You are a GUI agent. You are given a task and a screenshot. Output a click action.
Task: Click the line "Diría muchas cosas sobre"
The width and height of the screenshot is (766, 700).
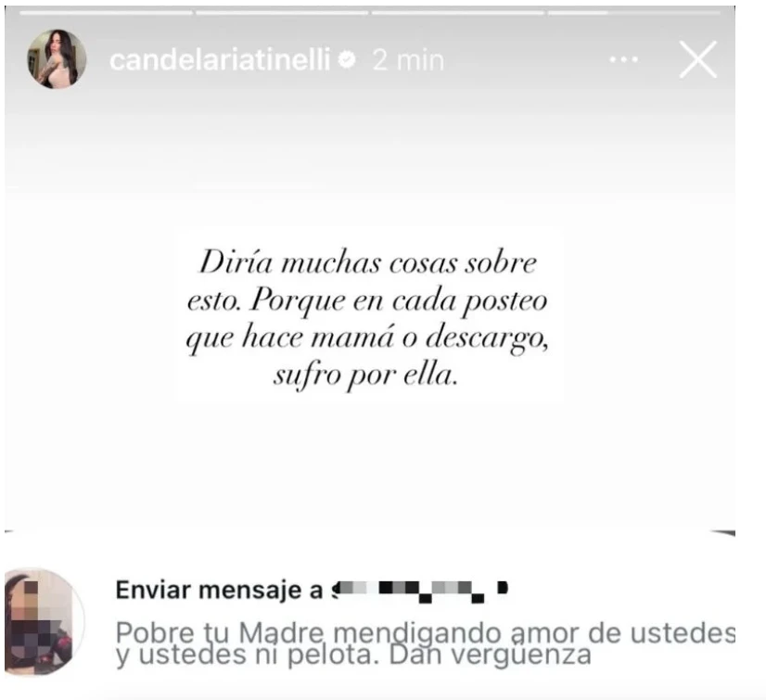(368, 262)
